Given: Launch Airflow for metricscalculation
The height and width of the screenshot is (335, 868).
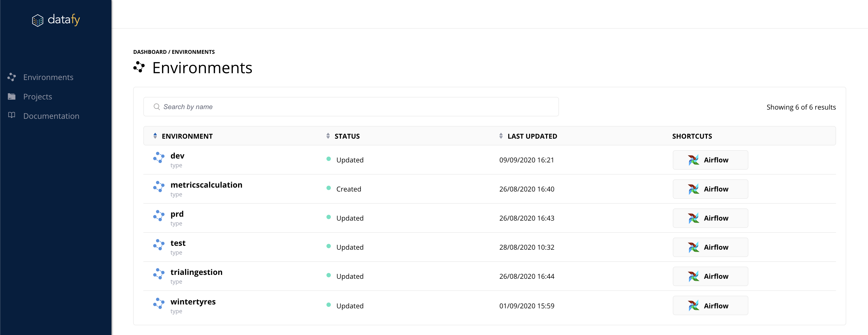Looking at the screenshot, I should coord(710,189).
